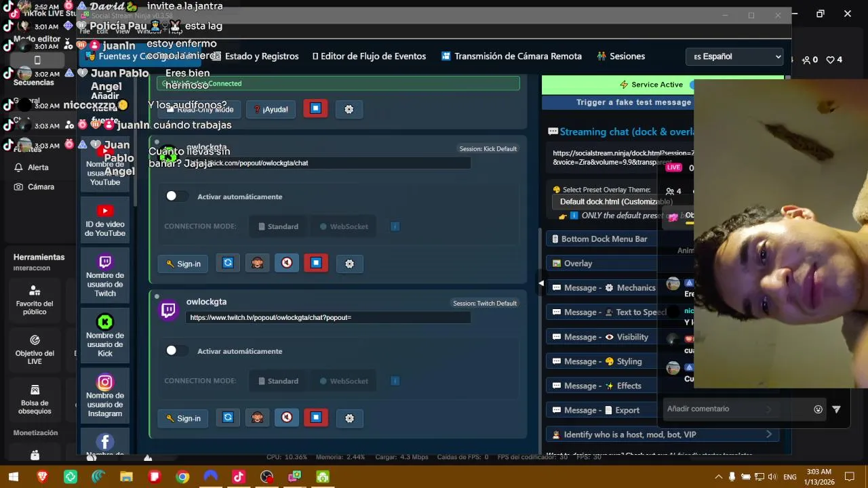Edit the Twitch popout chat URL field
The image size is (868, 488).
tap(328, 317)
